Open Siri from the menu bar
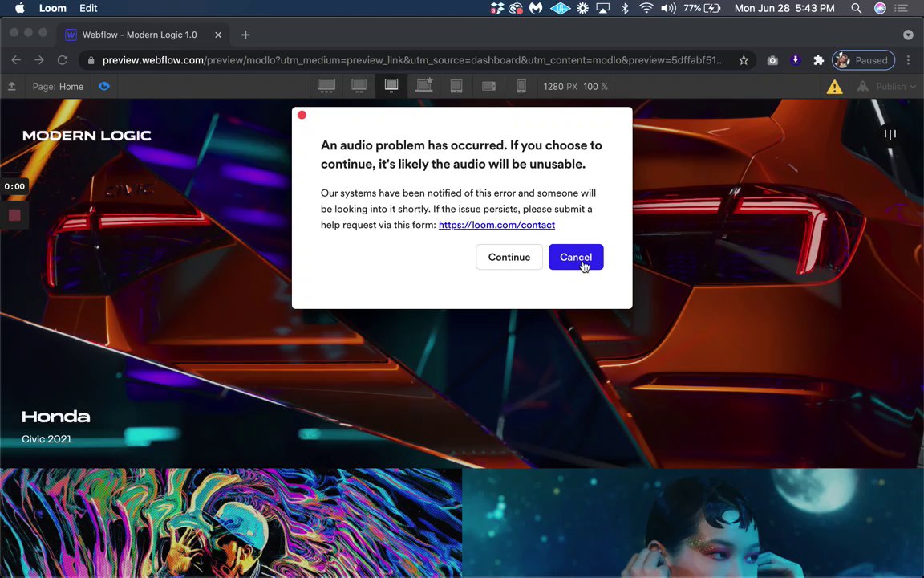Image resolution: width=924 pixels, height=578 pixels. click(880, 8)
